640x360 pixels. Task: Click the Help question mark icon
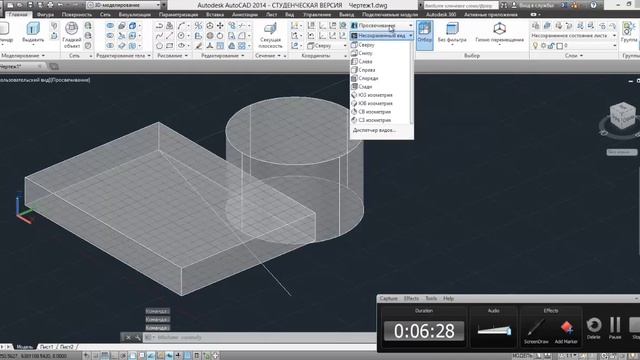pos(593,5)
